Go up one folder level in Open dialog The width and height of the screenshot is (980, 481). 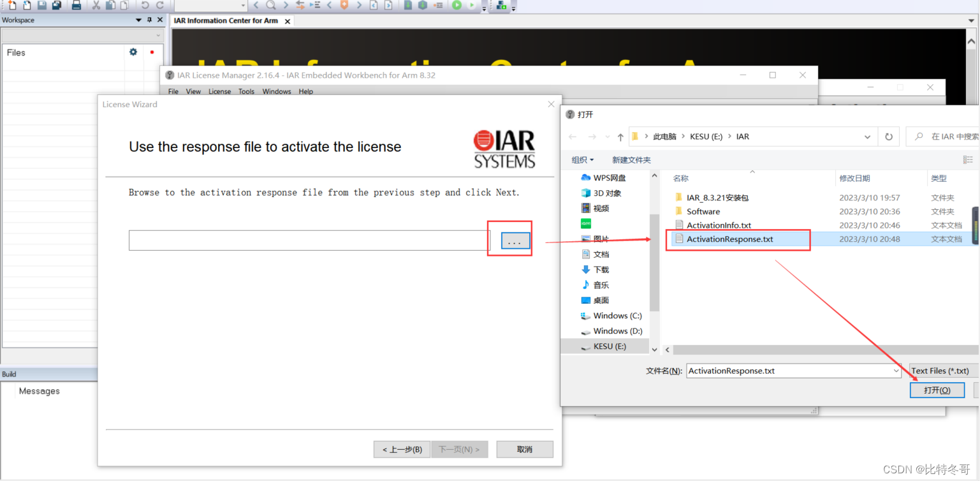(x=620, y=137)
